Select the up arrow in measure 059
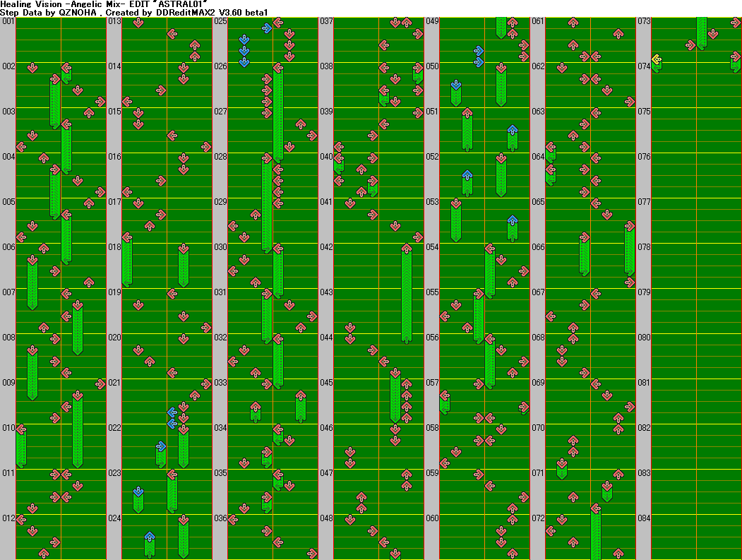The height and width of the screenshot is (560, 742). pyautogui.click(x=513, y=508)
